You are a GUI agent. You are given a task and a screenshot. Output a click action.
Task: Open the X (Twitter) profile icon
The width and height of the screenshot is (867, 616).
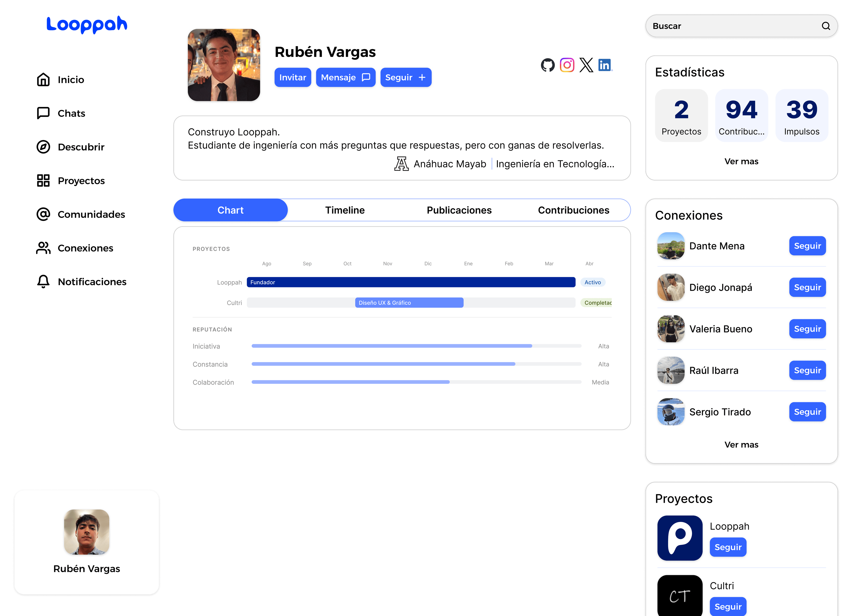(x=586, y=65)
